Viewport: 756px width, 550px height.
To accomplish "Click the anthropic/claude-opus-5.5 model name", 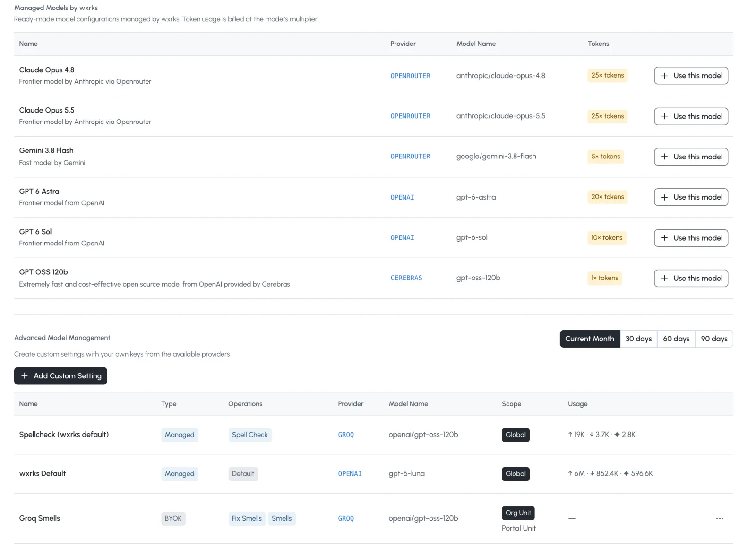I will click(x=501, y=116).
